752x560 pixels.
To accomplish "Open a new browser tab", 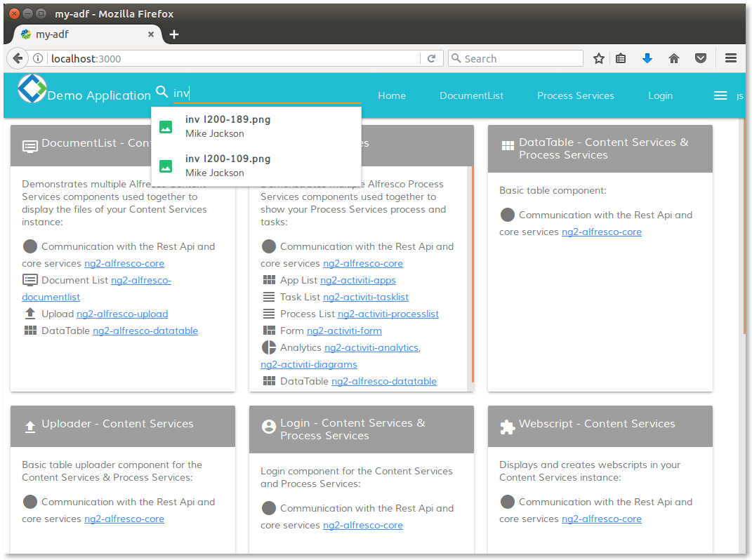I will point(174,34).
